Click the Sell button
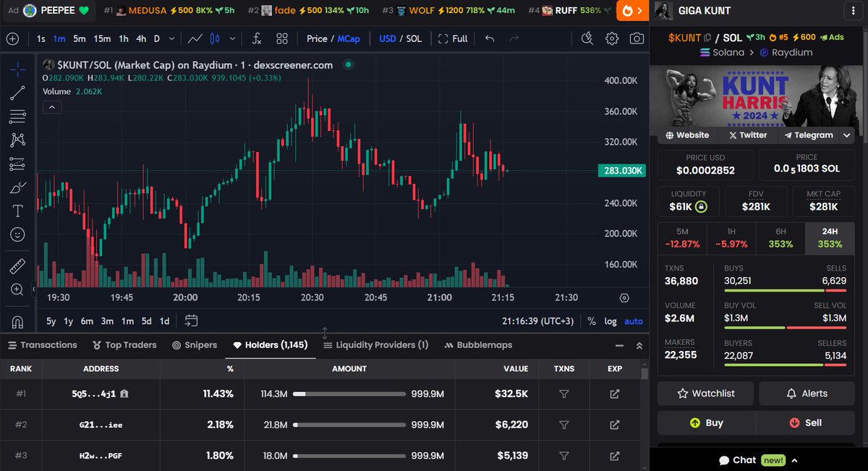 coord(804,423)
